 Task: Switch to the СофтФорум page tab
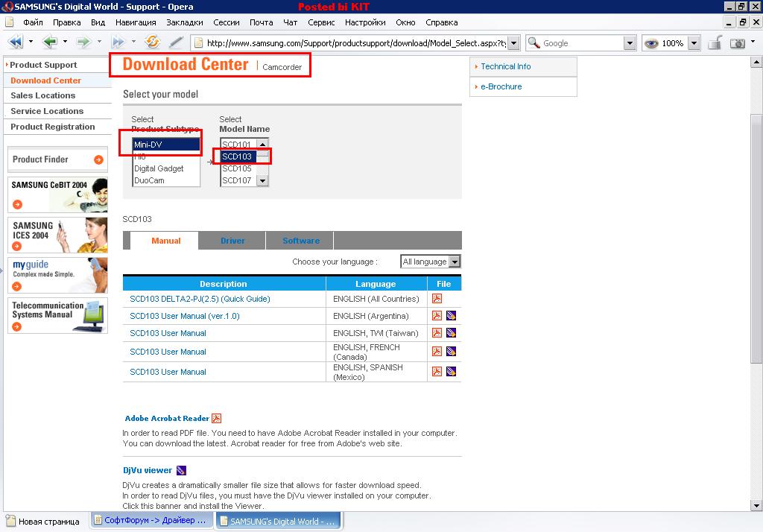pos(152,520)
